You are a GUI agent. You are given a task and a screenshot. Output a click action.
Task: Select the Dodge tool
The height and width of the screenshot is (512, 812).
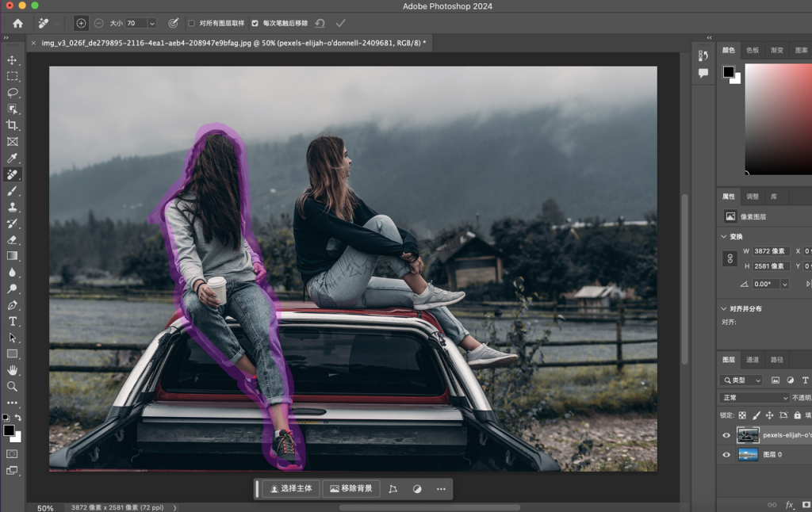(x=12, y=288)
